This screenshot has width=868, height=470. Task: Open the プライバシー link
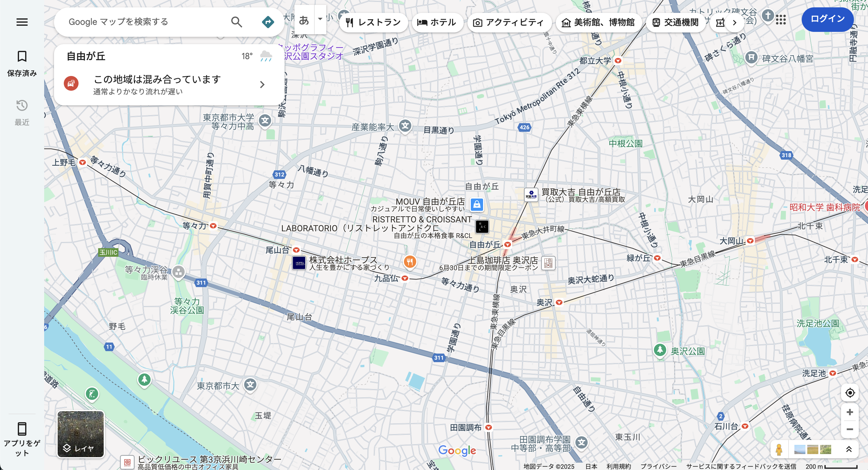658,466
